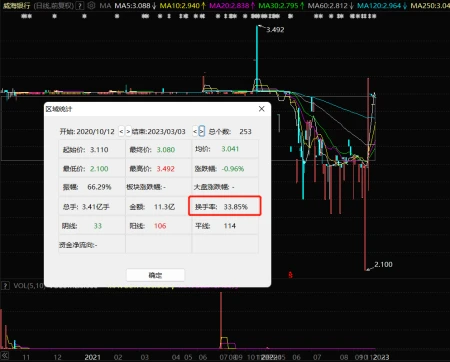The width and height of the screenshot is (450, 362).
Task: Select the 阳线 count 106
Action: [x=160, y=226]
